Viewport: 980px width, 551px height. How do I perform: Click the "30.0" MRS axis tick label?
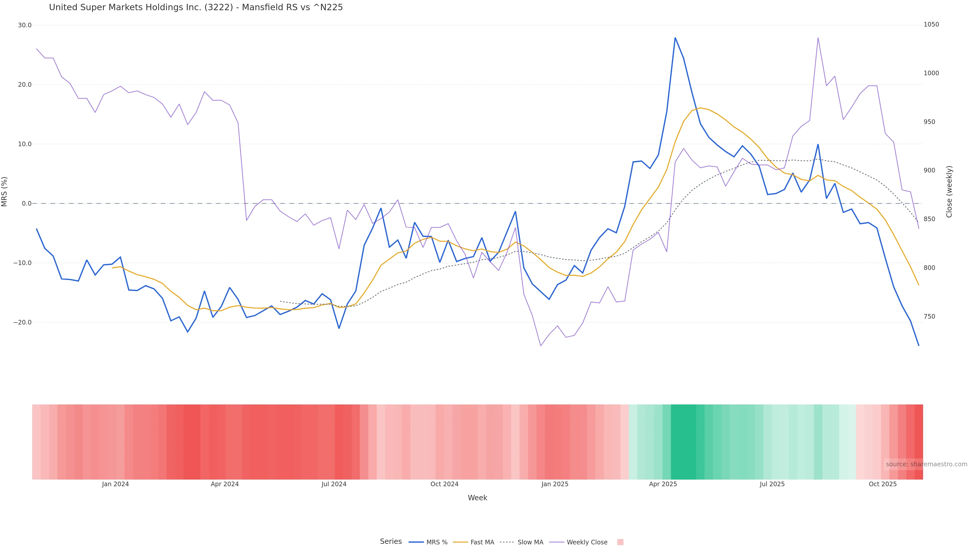(25, 25)
